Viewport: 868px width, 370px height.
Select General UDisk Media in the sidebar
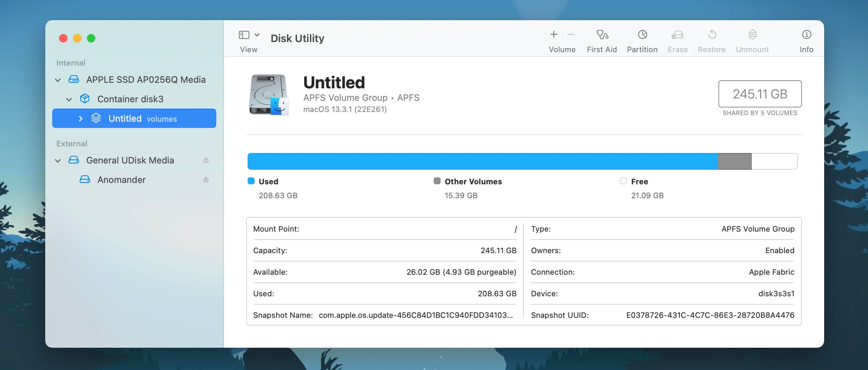130,160
